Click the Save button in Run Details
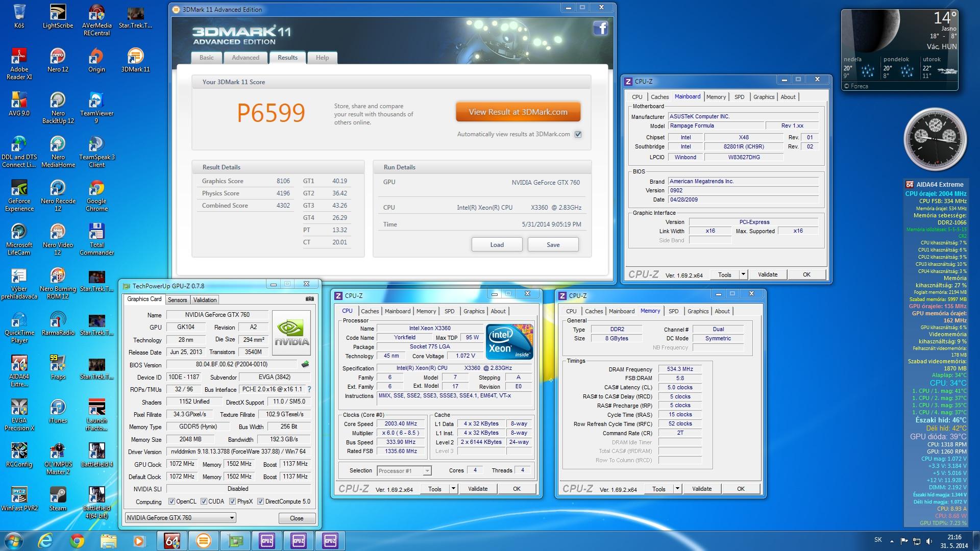 553,245
